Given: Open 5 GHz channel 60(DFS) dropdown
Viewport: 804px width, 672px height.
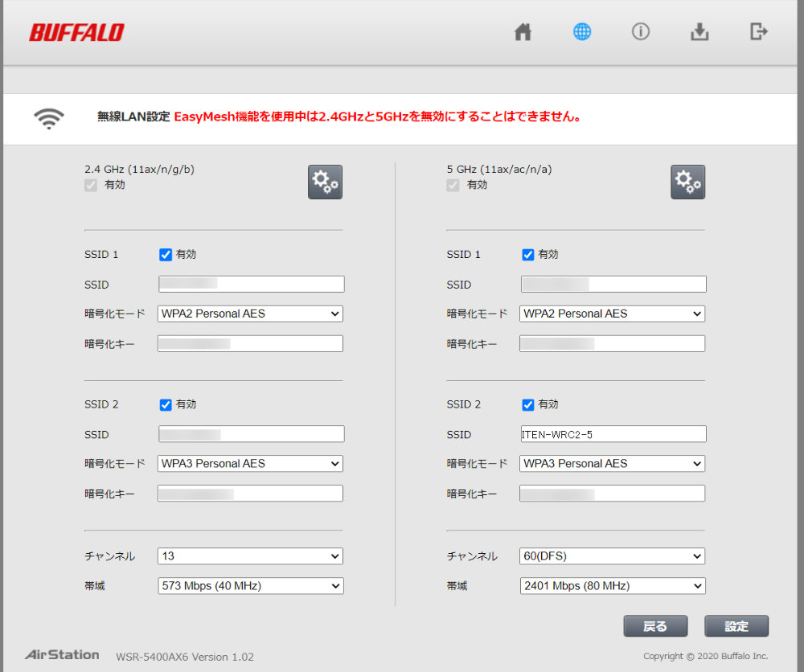Looking at the screenshot, I should tap(612, 556).
